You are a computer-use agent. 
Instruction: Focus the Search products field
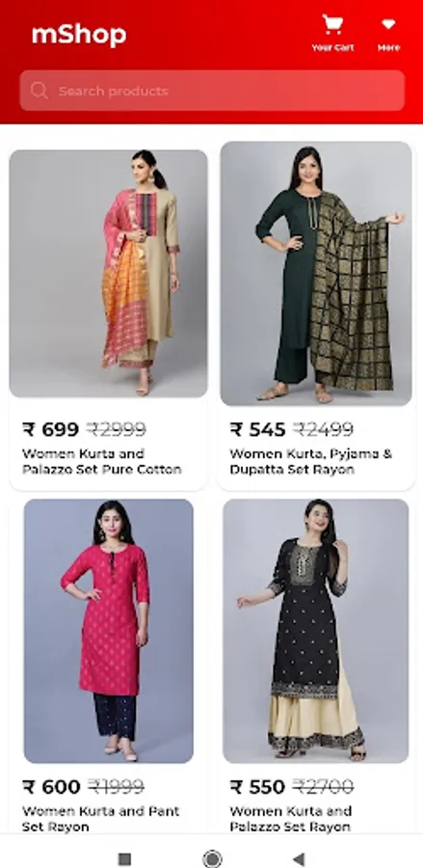click(212, 91)
